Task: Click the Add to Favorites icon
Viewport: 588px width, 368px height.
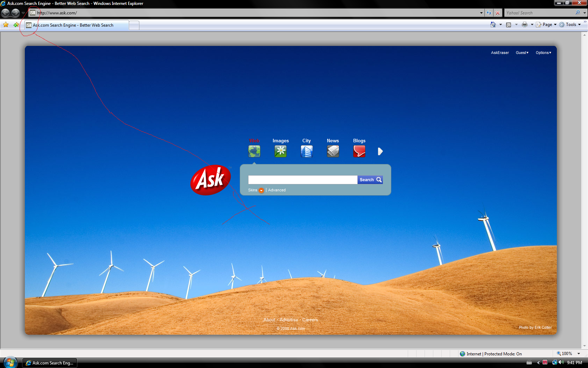Action: (x=16, y=25)
